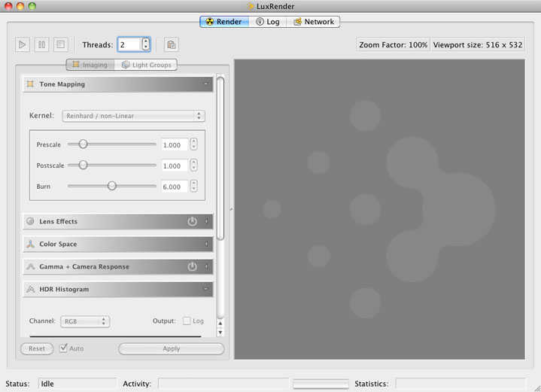Start rendering with the play button

tap(23, 44)
